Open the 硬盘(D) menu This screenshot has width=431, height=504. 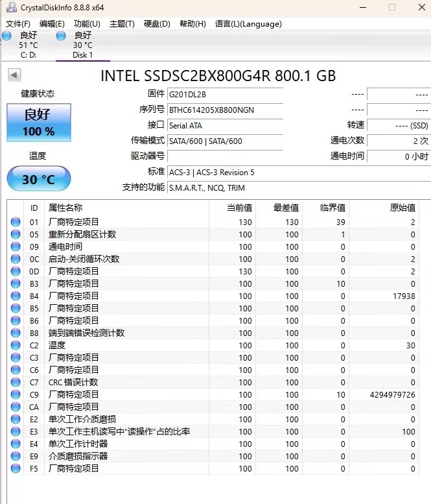coord(157,24)
